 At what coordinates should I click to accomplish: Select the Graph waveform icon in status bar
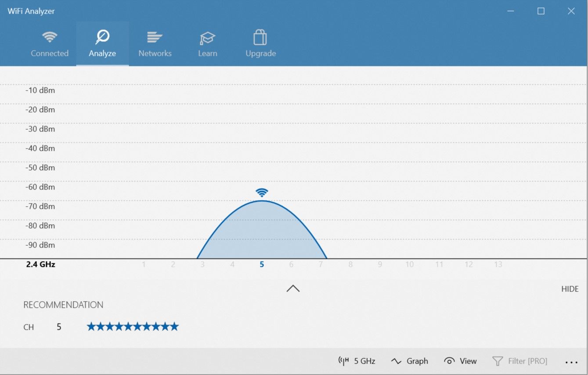point(396,360)
